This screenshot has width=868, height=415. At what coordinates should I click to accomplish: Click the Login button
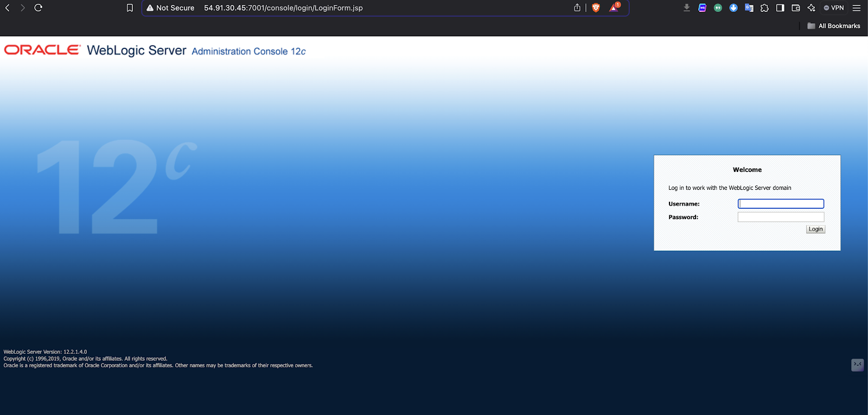[x=815, y=229]
